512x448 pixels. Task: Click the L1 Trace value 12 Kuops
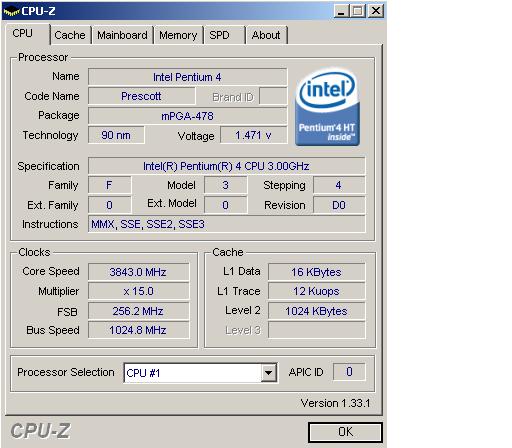coord(317,291)
